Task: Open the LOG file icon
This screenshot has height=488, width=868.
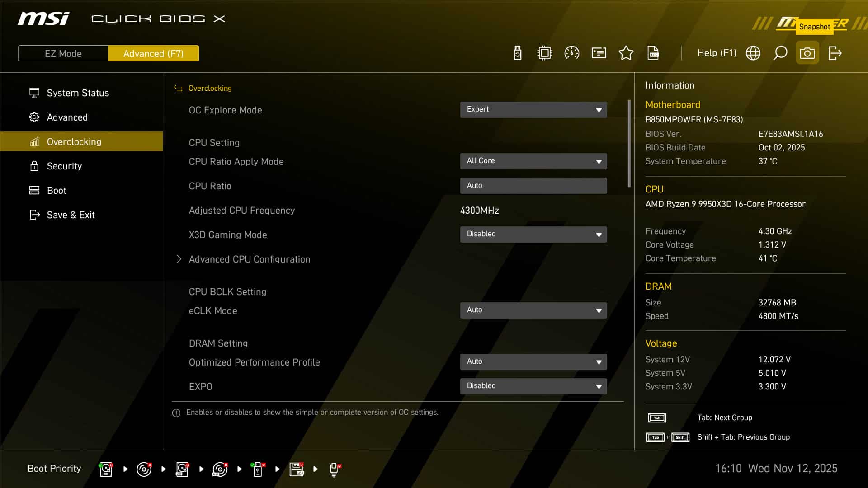Action: [653, 53]
